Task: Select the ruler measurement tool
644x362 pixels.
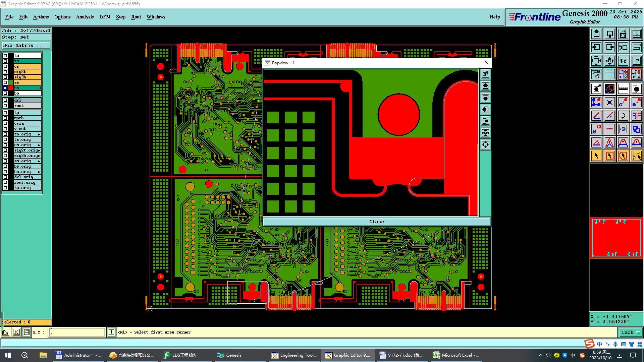Action: pyautogui.click(x=623, y=89)
